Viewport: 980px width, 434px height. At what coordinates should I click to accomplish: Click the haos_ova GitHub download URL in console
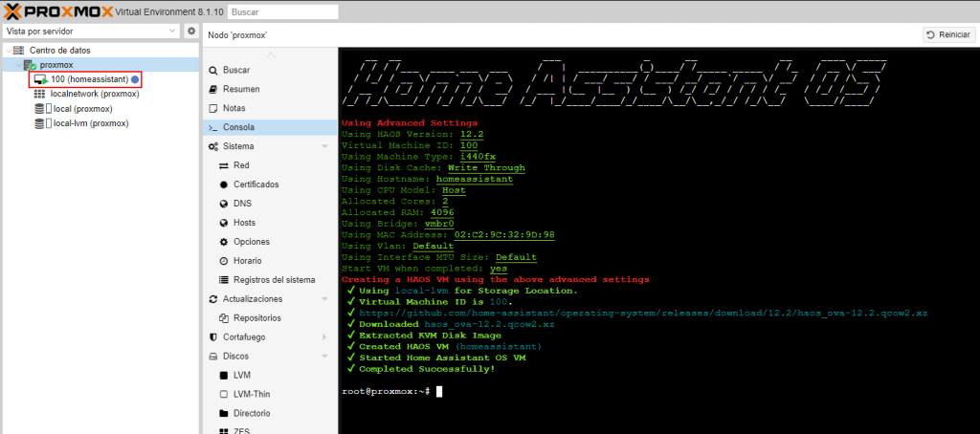[x=643, y=313]
